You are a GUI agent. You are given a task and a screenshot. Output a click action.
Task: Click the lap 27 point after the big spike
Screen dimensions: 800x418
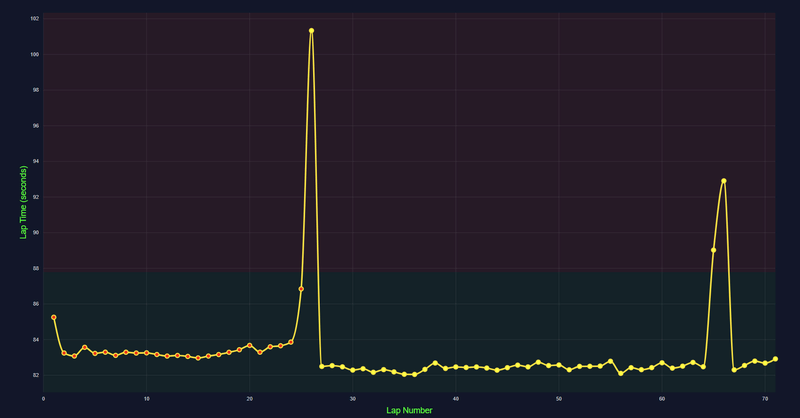[x=321, y=366]
